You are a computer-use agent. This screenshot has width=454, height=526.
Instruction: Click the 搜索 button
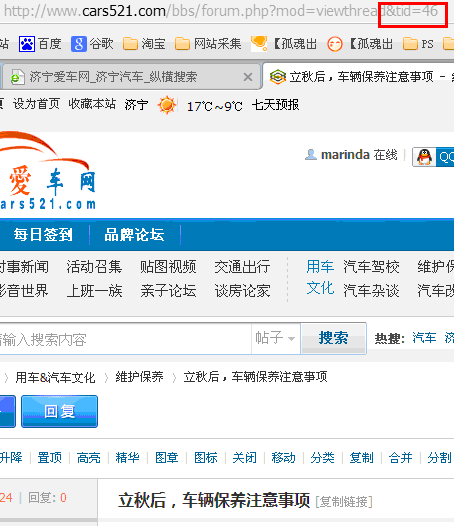[x=333, y=338]
